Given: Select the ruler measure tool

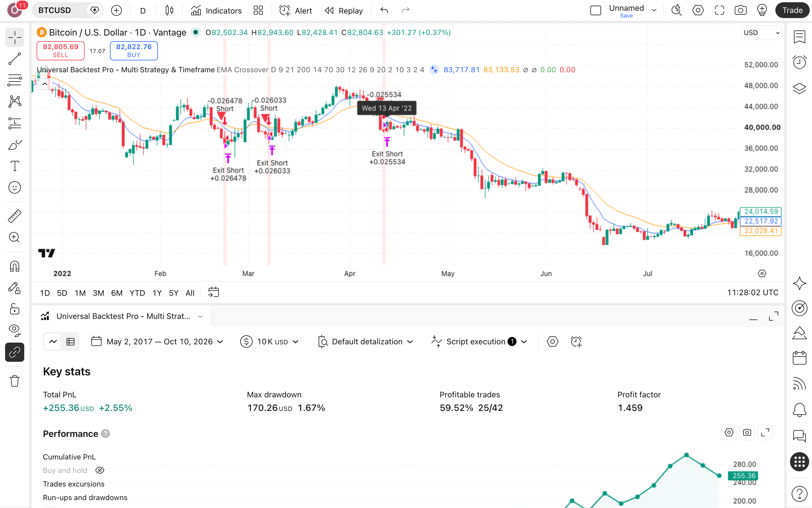Looking at the screenshot, I should click(x=15, y=216).
